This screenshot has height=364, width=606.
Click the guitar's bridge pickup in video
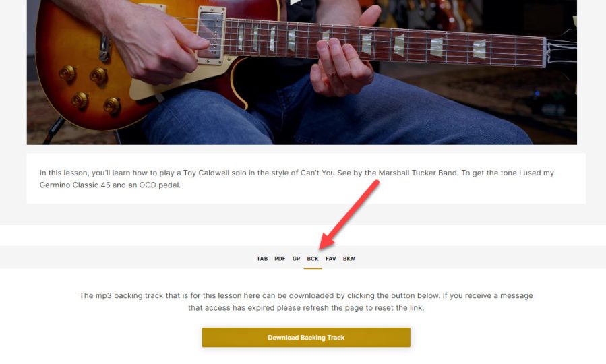[211, 35]
